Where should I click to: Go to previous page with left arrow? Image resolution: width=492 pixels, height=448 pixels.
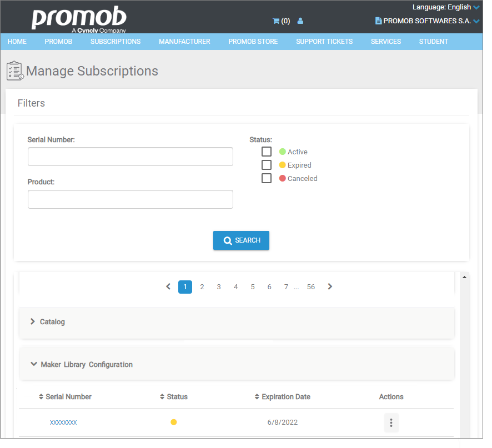click(168, 286)
